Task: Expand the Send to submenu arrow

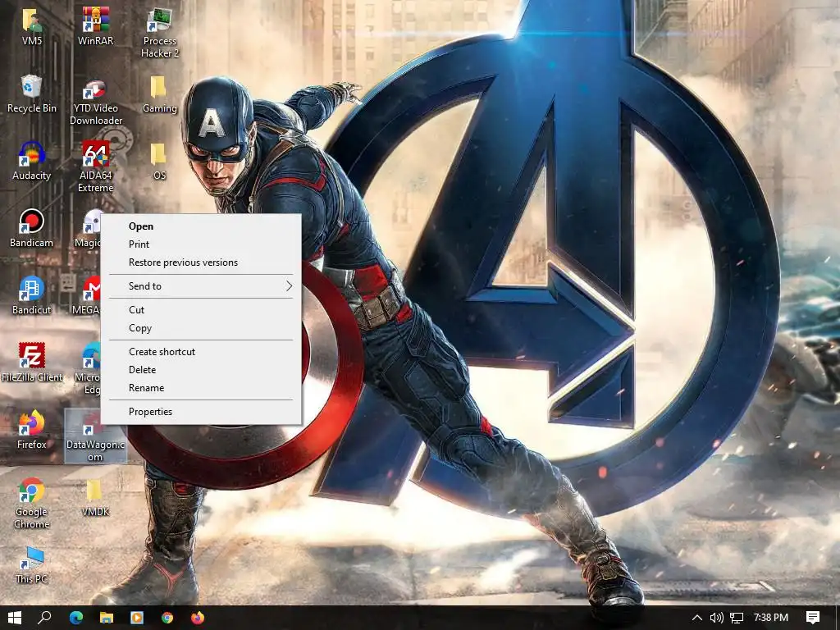Action: point(290,286)
